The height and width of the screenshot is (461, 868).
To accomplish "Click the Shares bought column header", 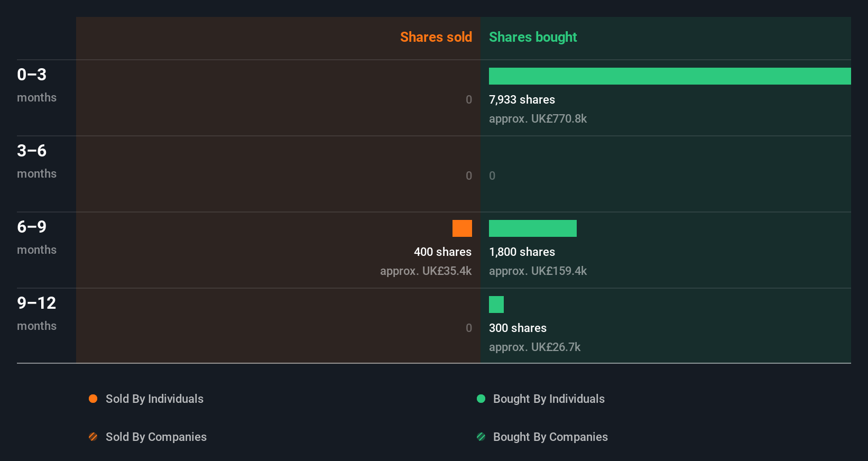I will [x=532, y=37].
